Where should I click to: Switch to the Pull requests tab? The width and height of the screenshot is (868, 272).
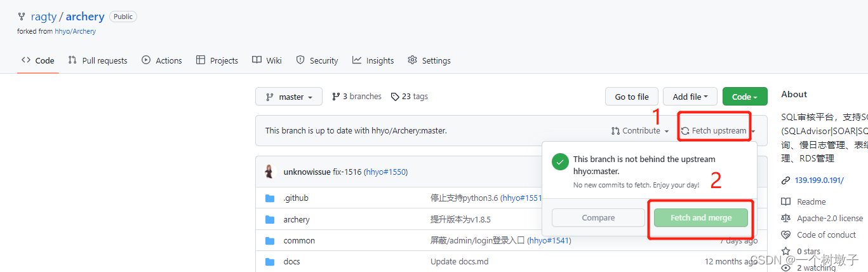tap(98, 60)
